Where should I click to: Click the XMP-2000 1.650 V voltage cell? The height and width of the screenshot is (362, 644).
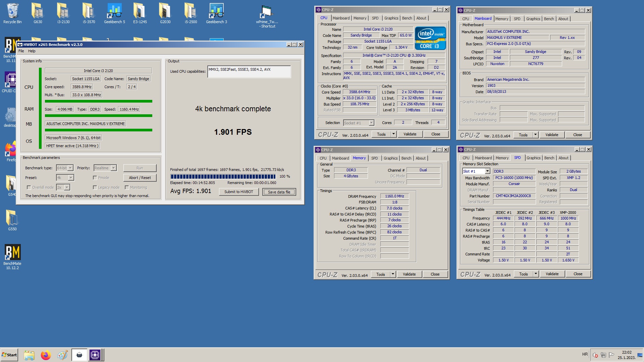568,260
